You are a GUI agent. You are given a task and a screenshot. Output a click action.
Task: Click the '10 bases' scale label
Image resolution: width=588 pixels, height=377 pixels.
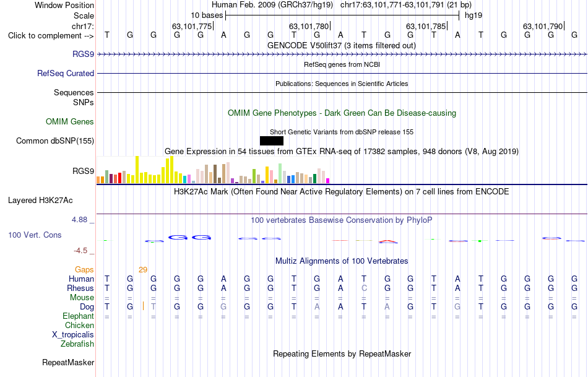[x=207, y=15]
